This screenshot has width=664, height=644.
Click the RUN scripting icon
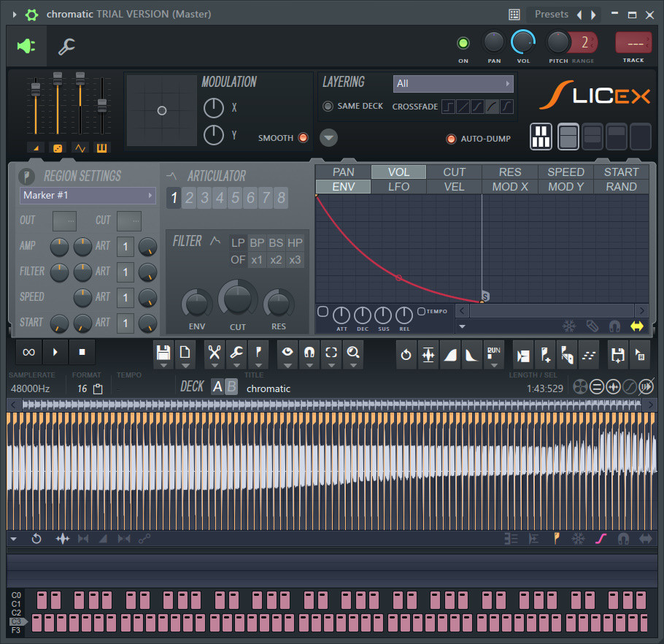(492, 353)
